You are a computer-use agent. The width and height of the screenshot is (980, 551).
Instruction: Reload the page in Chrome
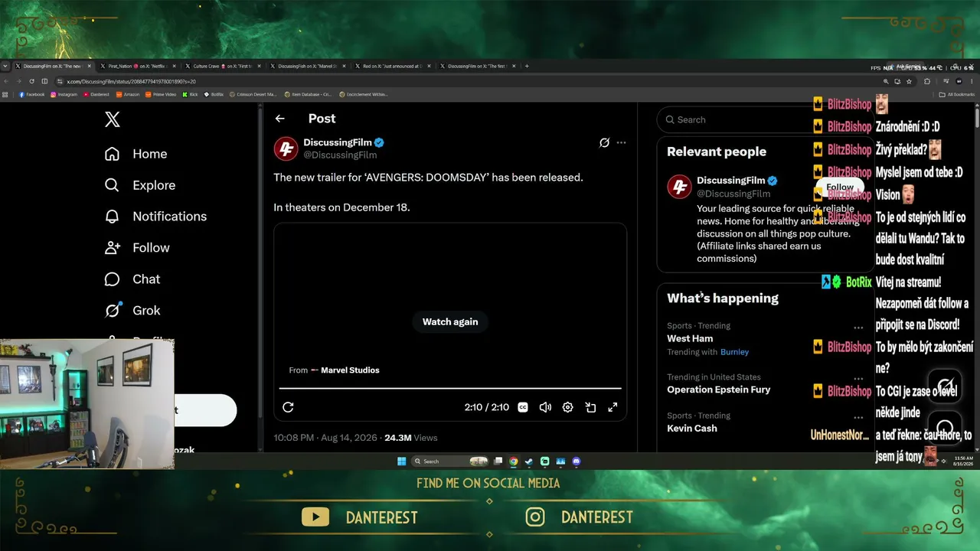[31, 81]
